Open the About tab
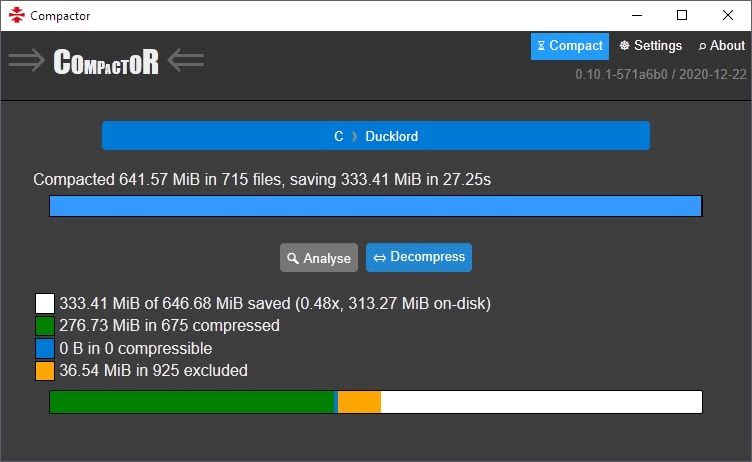752x462 pixels. tap(721, 46)
